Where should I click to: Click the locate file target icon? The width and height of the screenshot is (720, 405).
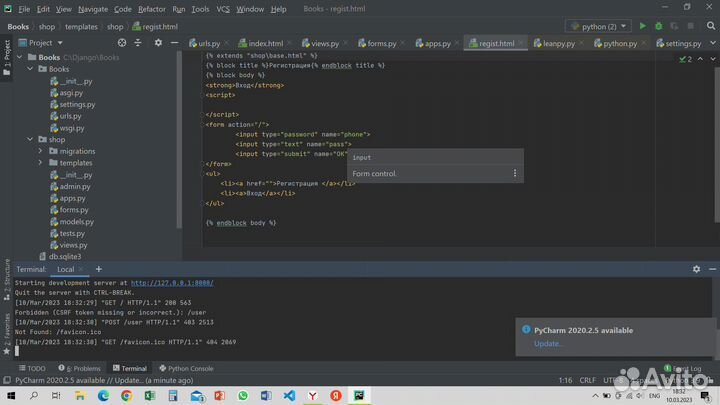pos(122,43)
